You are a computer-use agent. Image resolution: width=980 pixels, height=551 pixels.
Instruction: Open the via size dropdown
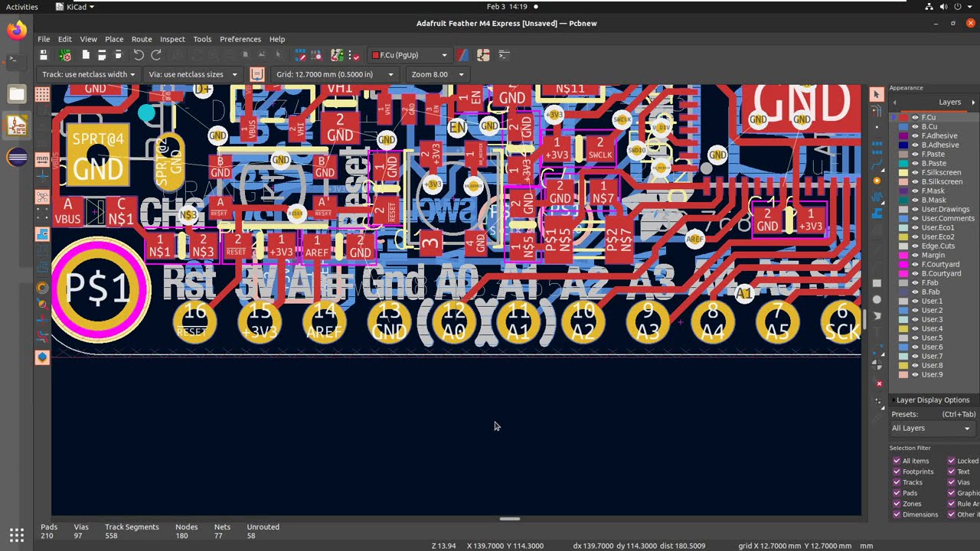[x=193, y=74]
